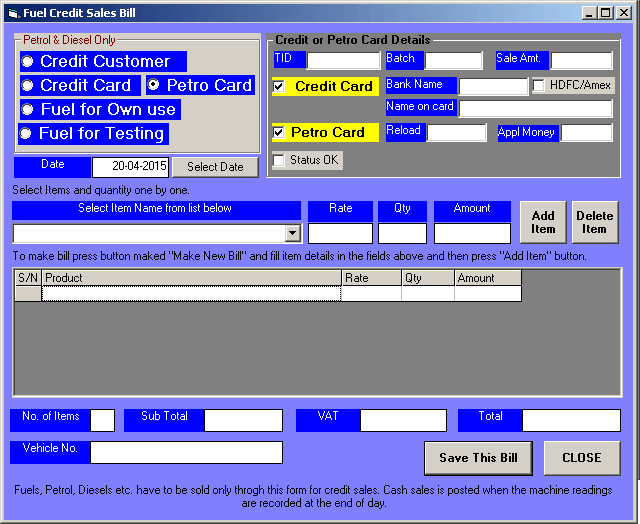Tick the Status OK checkbox
Screen dimensions: 640x524
point(279,160)
